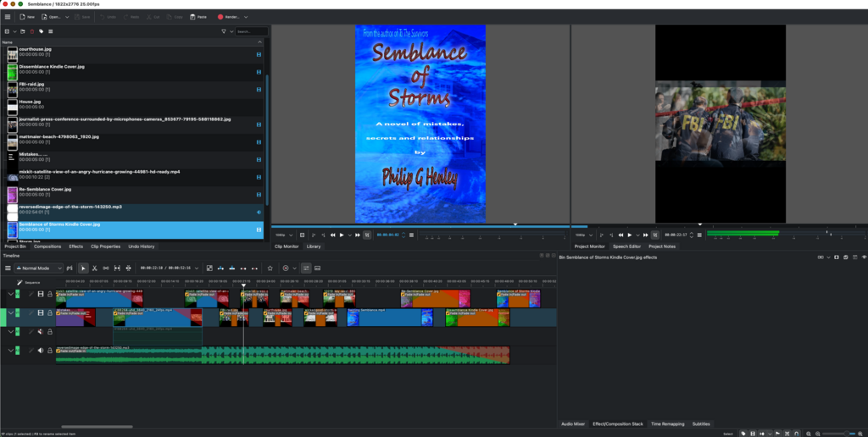Switch to the Library tab
The width and height of the screenshot is (868, 437).
click(x=314, y=246)
